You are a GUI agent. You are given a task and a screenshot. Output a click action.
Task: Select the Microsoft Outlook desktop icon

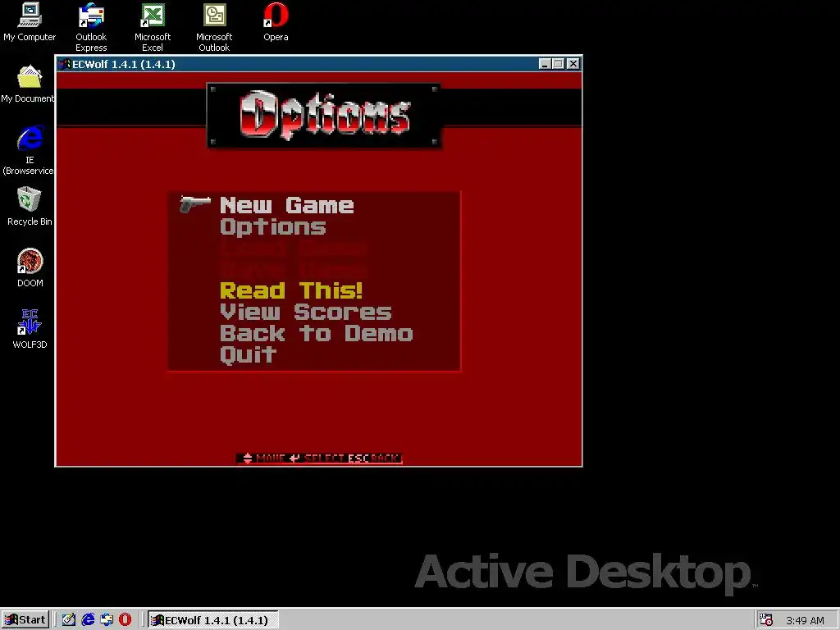pyautogui.click(x=214, y=27)
